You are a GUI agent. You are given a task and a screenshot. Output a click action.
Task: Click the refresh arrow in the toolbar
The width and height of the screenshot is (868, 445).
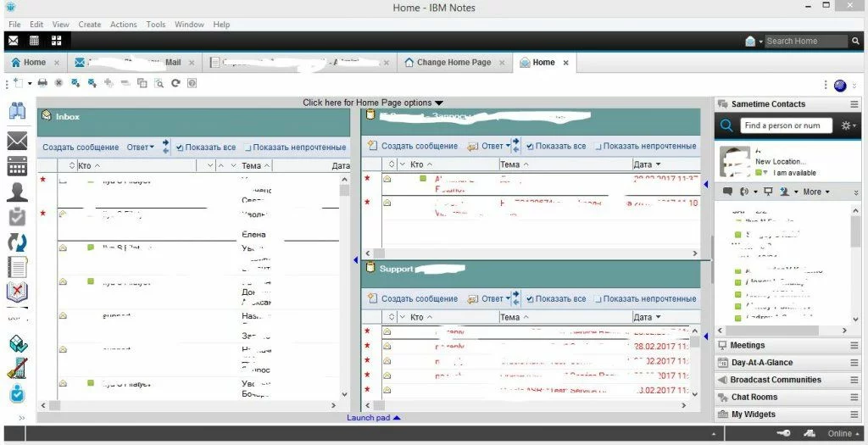175,84
